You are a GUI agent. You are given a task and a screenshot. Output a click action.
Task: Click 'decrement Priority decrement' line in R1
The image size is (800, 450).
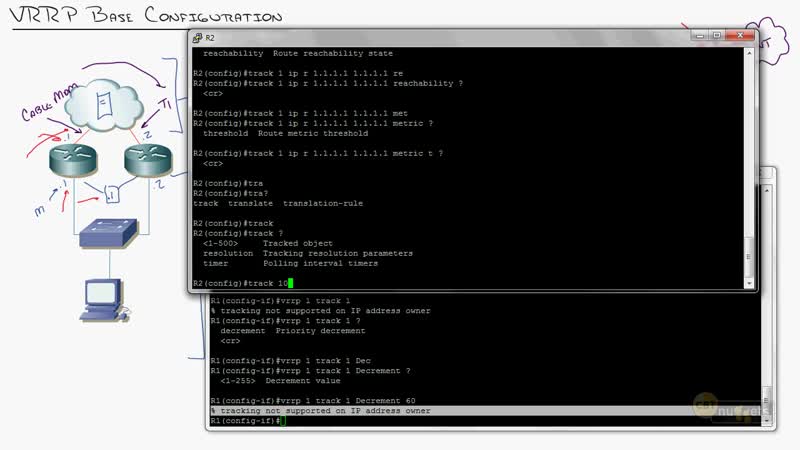293,331
